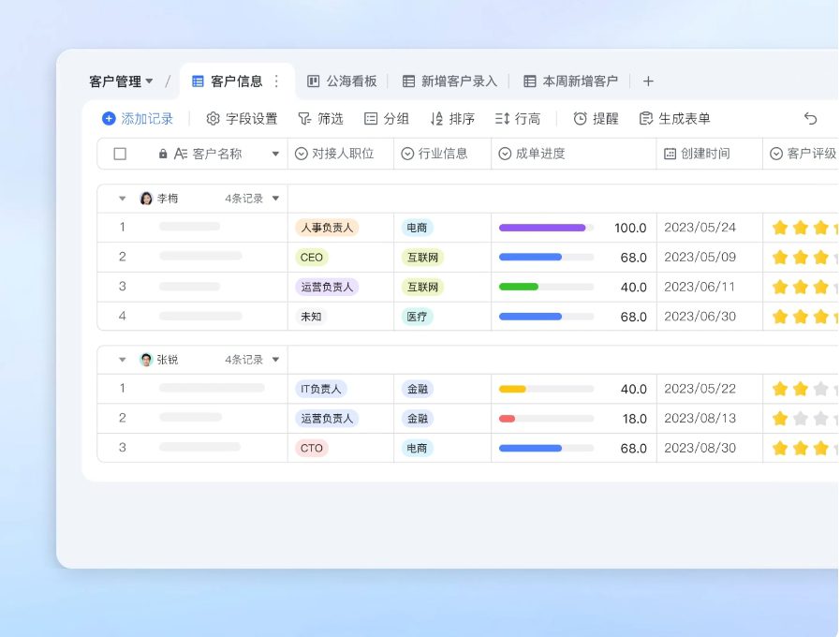Click the 筛选 button label
Viewport: 840px width, 637px height.
(x=330, y=118)
